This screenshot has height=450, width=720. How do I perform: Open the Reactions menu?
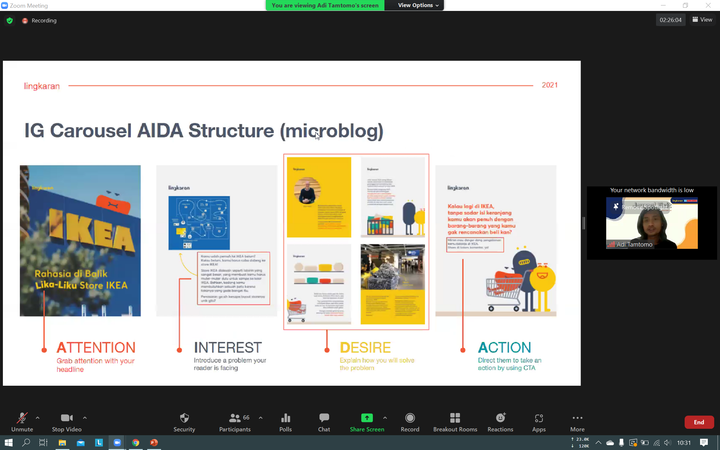pos(500,422)
